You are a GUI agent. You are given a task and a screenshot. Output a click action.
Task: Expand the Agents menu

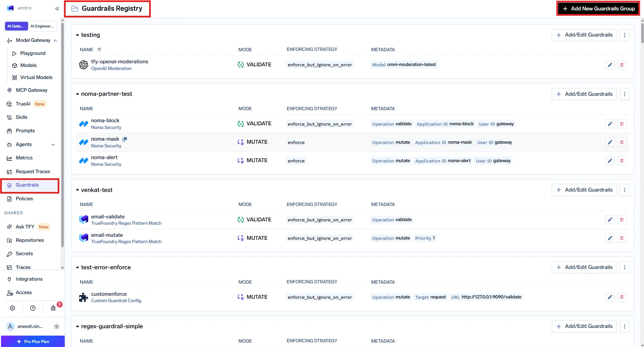tap(53, 145)
